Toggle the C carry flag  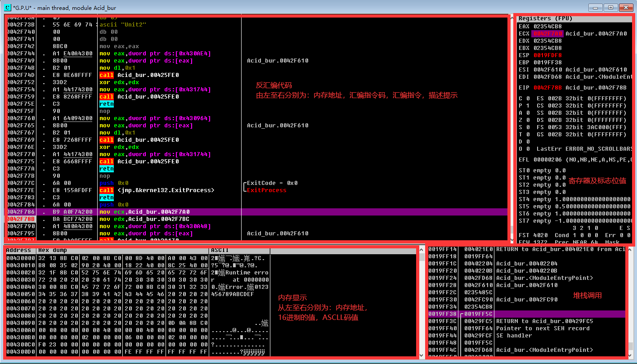pos(522,98)
